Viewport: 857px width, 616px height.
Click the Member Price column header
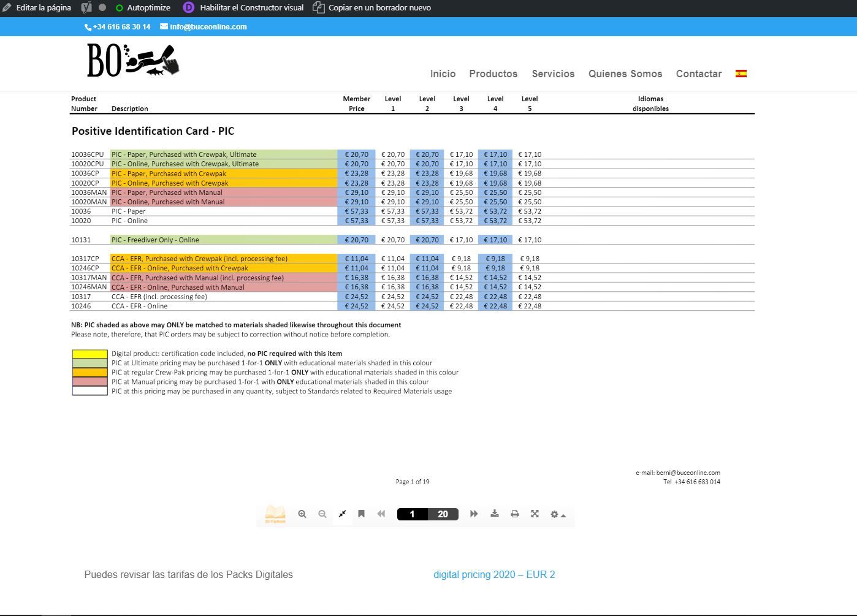point(357,104)
